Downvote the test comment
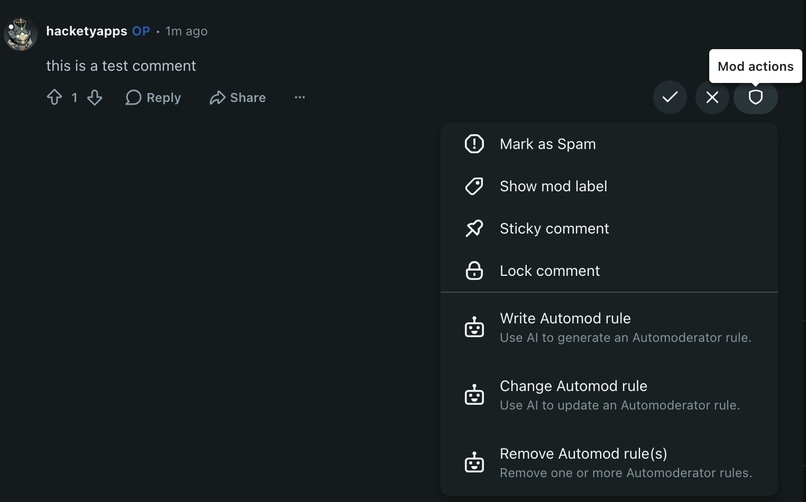806x502 pixels. 95,97
